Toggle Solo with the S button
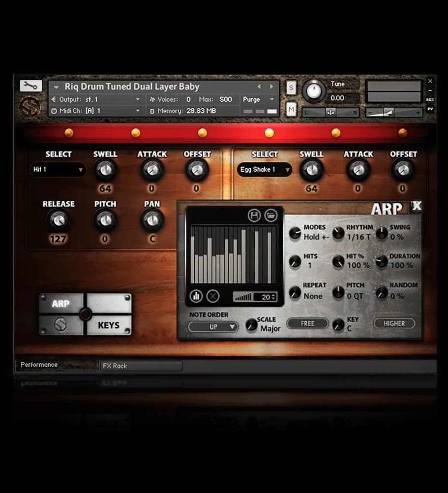Screen dimensions: 448x493 pos(291,88)
